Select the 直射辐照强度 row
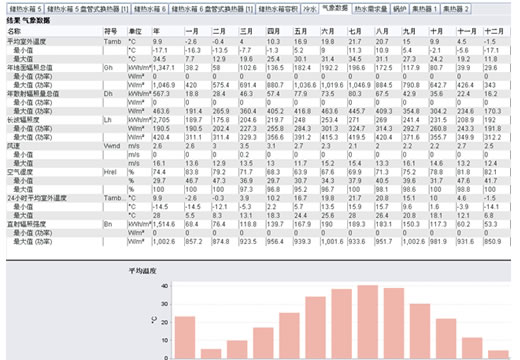Image resolution: width=520 pixels, height=360 pixels. pos(258,224)
